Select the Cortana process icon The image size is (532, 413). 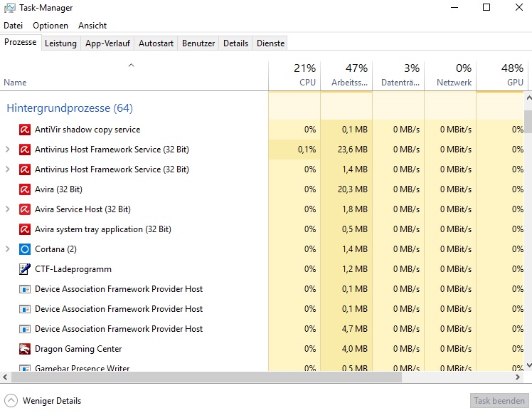point(24,249)
